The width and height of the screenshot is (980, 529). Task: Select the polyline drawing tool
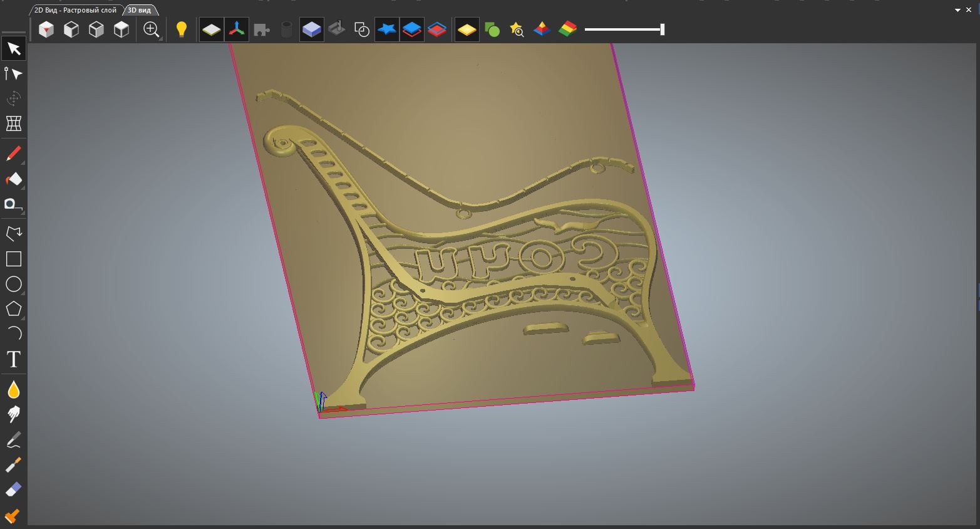[14, 234]
